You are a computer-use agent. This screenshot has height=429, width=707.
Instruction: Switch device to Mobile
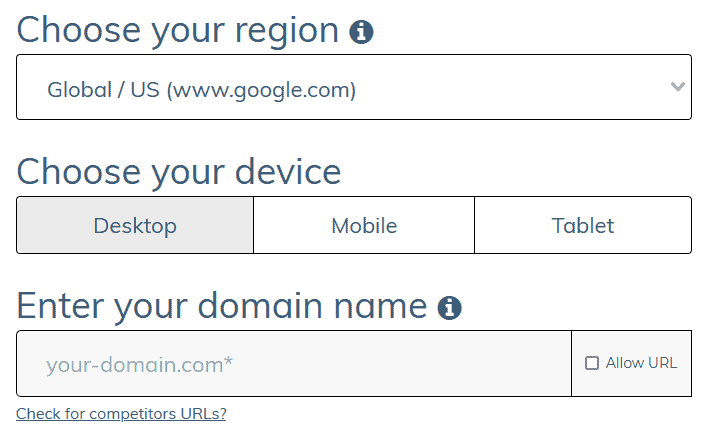364,225
